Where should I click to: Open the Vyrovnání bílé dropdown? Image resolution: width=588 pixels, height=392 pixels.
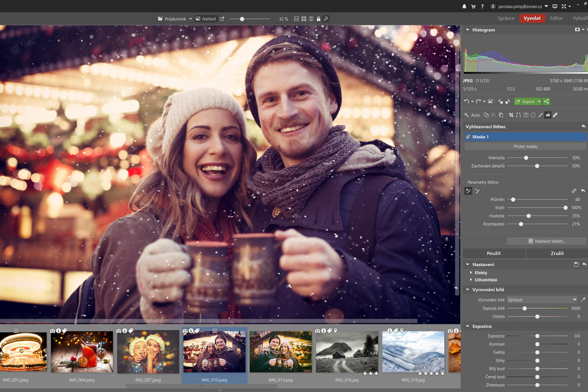coord(542,300)
